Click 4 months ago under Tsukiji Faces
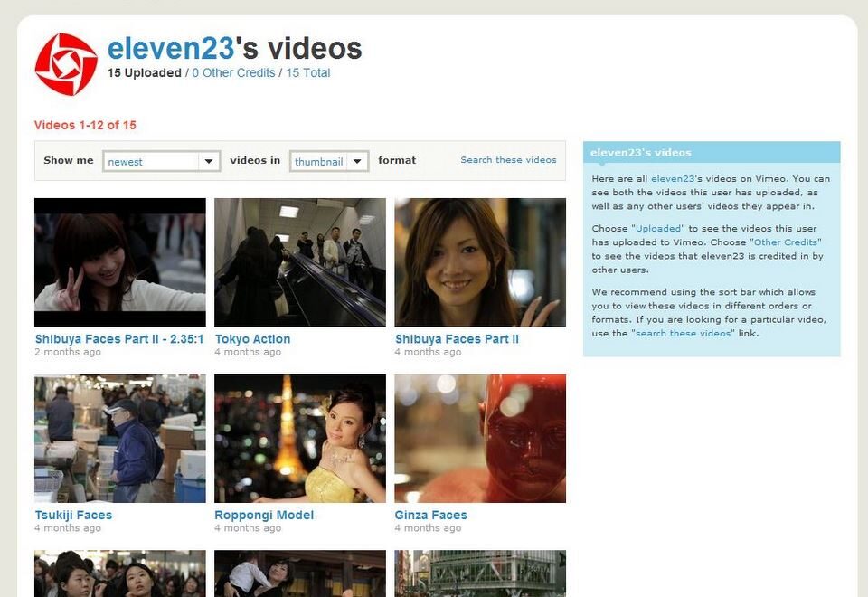The width and height of the screenshot is (868, 597). (x=68, y=528)
